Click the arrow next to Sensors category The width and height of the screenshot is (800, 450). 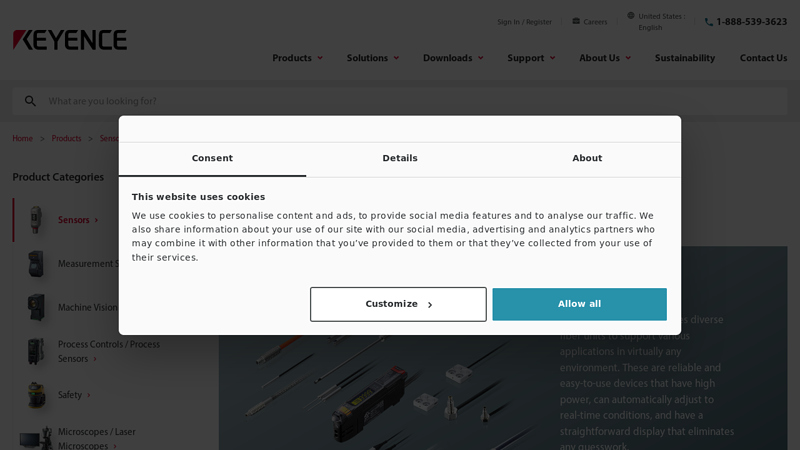coord(96,220)
